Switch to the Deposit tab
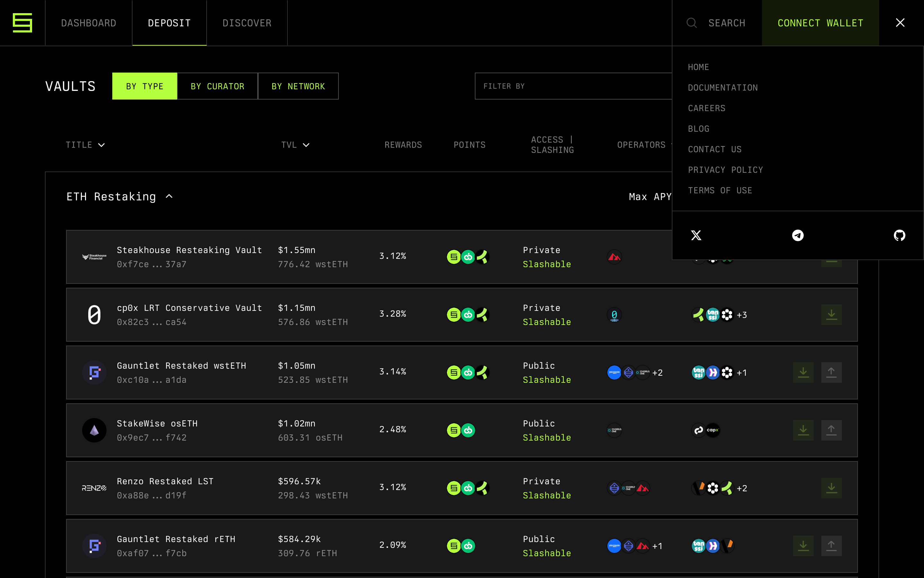The height and width of the screenshot is (578, 924). (x=169, y=23)
